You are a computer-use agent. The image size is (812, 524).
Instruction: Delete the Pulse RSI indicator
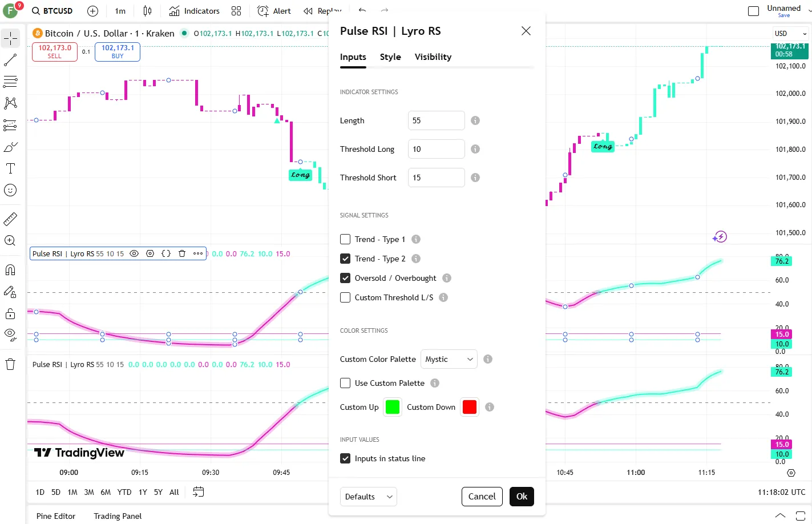(x=182, y=253)
